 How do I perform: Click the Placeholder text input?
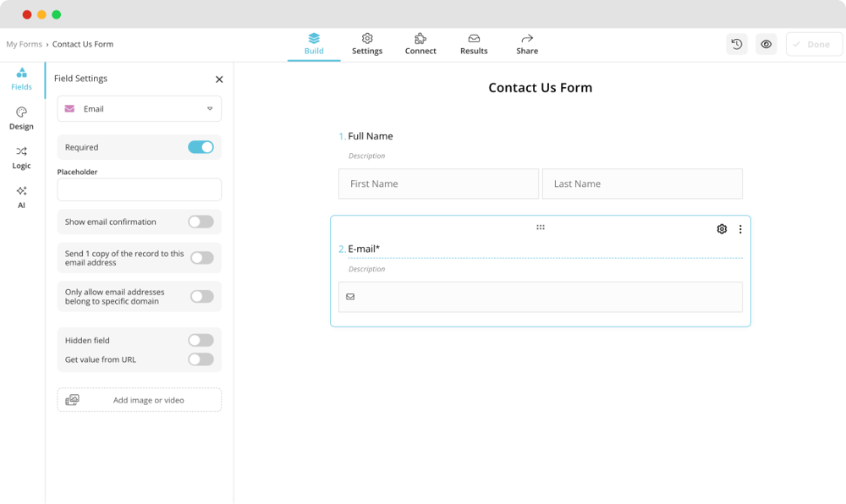coord(140,189)
